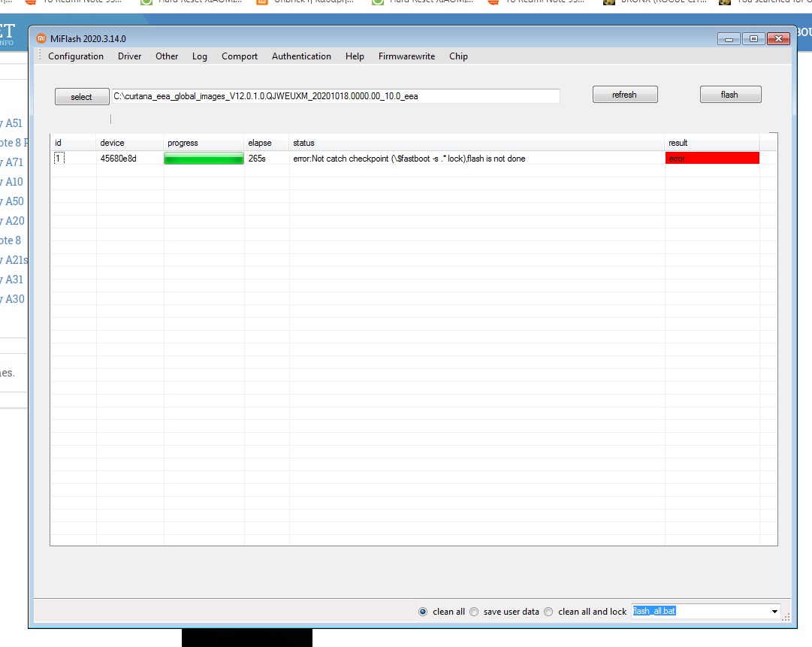This screenshot has height=647, width=812.
Task: Click the A31 link in background browser
Action: pos(11,280)
